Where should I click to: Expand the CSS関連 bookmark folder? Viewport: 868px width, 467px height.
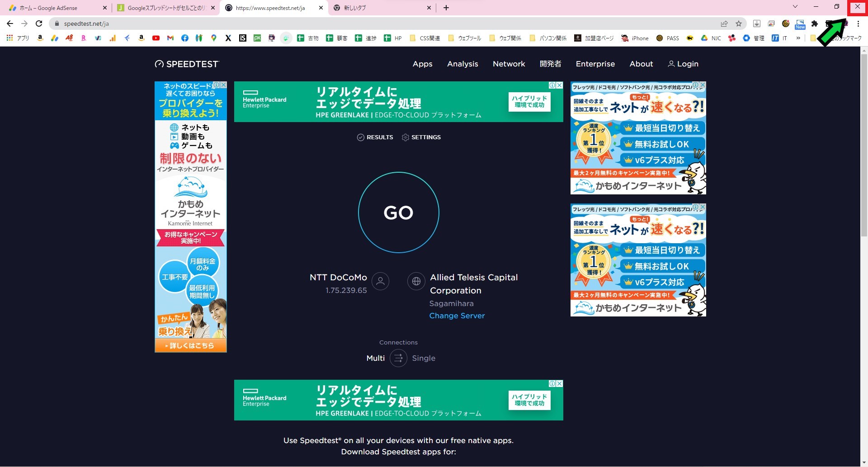[x=425, y=38]
